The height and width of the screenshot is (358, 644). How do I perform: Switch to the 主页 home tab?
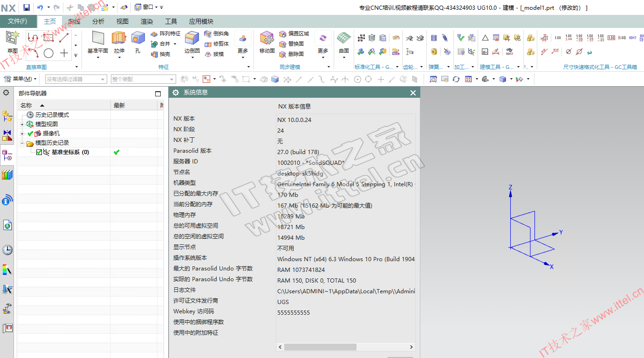[x=50, y=21]
